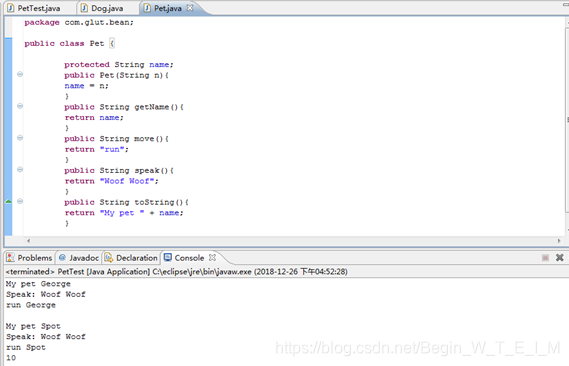This screenshot has width=569, height=366.
Task: Click console output 'run George'
Action: [31, 305]
